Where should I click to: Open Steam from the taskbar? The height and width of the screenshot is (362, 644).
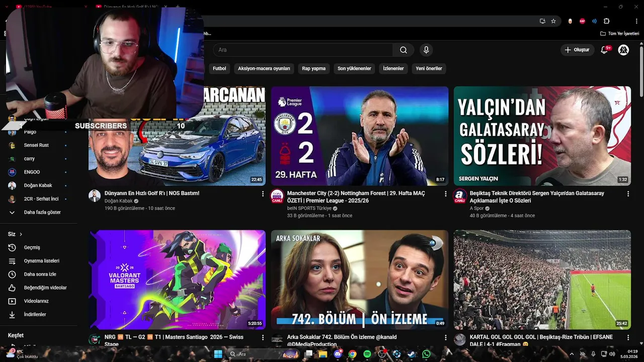[412, 354]
